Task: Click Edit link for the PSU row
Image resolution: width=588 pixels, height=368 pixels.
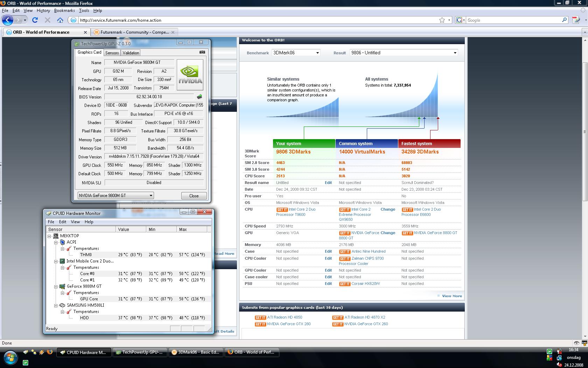Action: tap(328, 284)
